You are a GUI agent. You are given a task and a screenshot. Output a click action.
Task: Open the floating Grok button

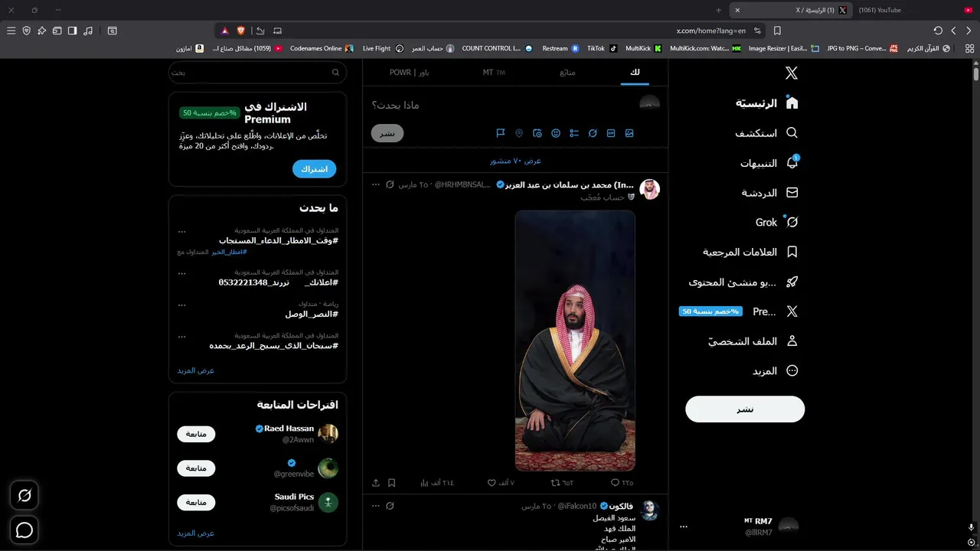24,496
